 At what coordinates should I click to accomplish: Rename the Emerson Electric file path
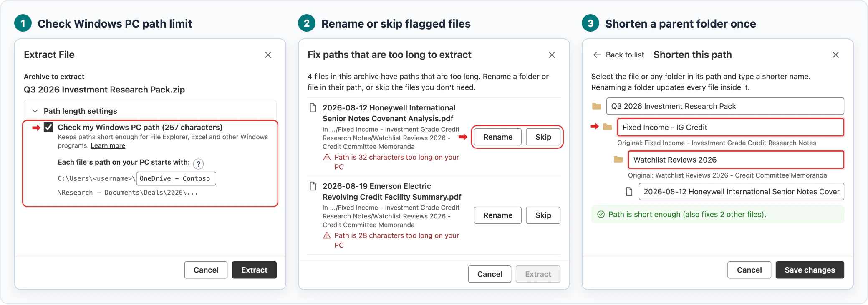498,215
